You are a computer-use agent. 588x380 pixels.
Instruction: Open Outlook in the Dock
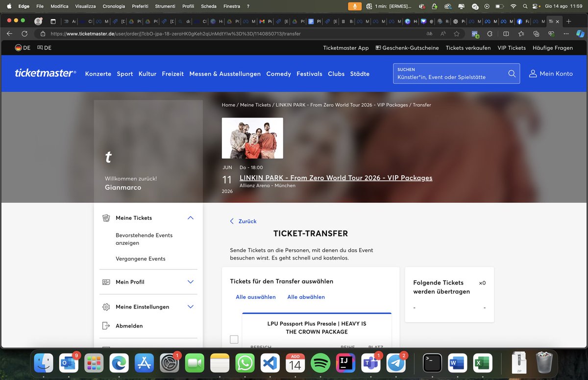[x=69, y=363]
